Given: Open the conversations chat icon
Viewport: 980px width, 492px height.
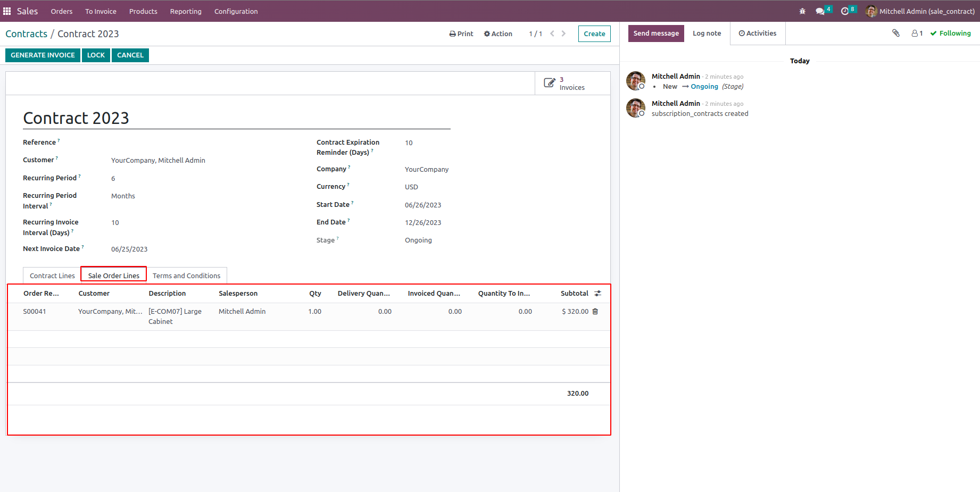Looking at the screenshot, I should tap(820, 11).
